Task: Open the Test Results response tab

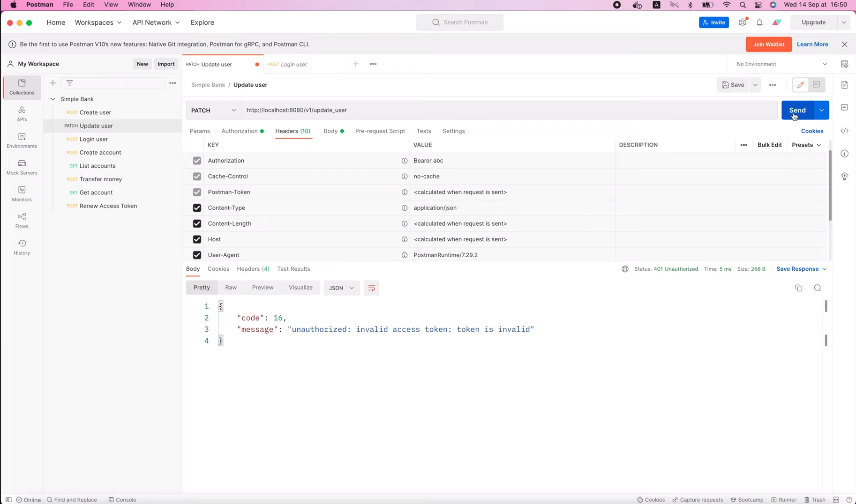Action: coord(293,269)
